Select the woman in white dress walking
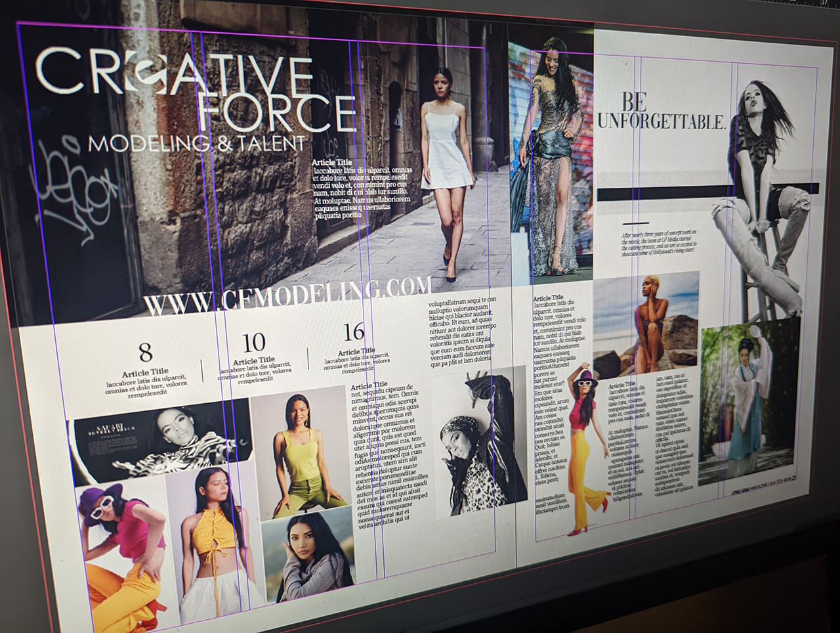Image resolution: width=840 pixels, height=633 pixels. pos(448,171)
